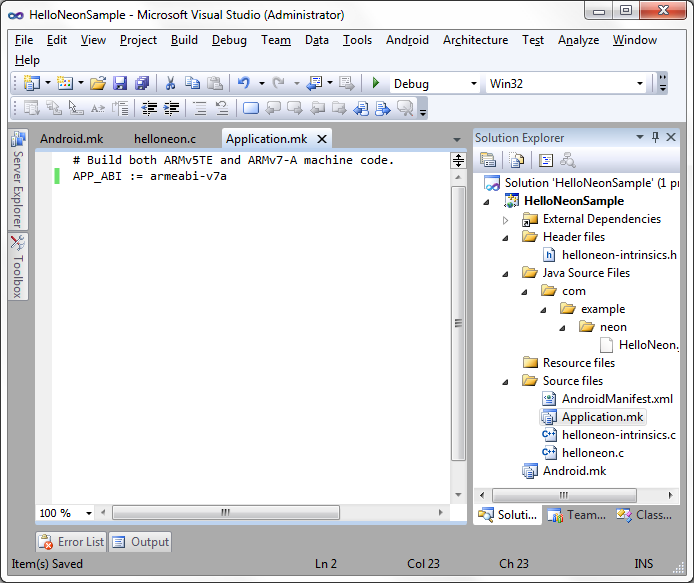Click the editor horizontal scrollbar thumb
694x583 pixels.
coord(226,513)
